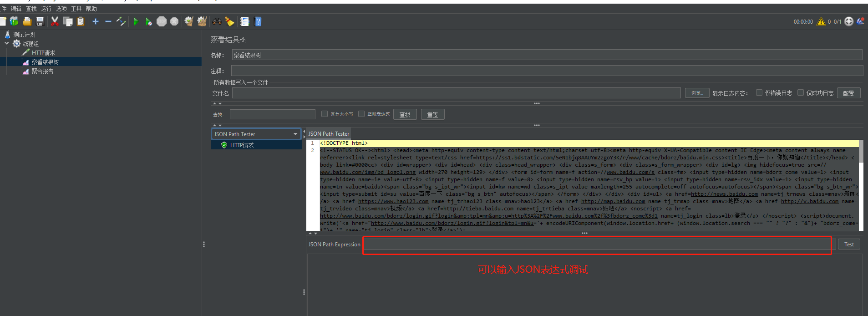This screenshot has width=868, height=316.
Task: Click the http://news.baidu.com link text
Action: [x=724, y=194]
